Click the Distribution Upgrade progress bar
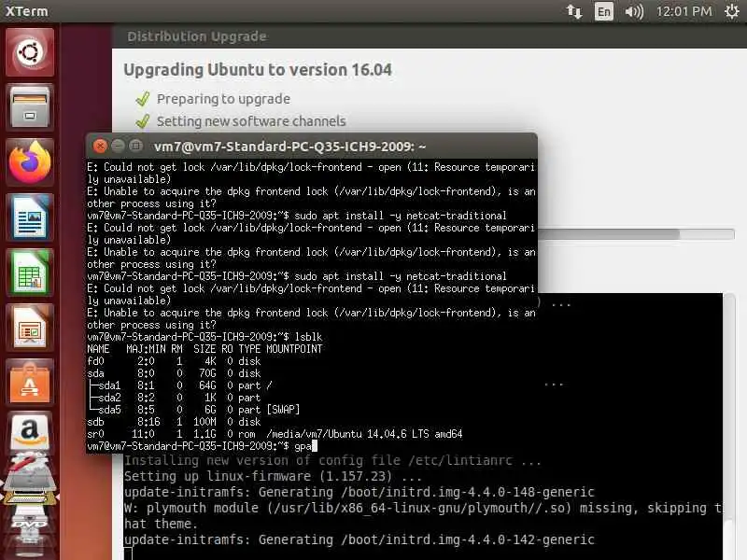 point(636,234)
